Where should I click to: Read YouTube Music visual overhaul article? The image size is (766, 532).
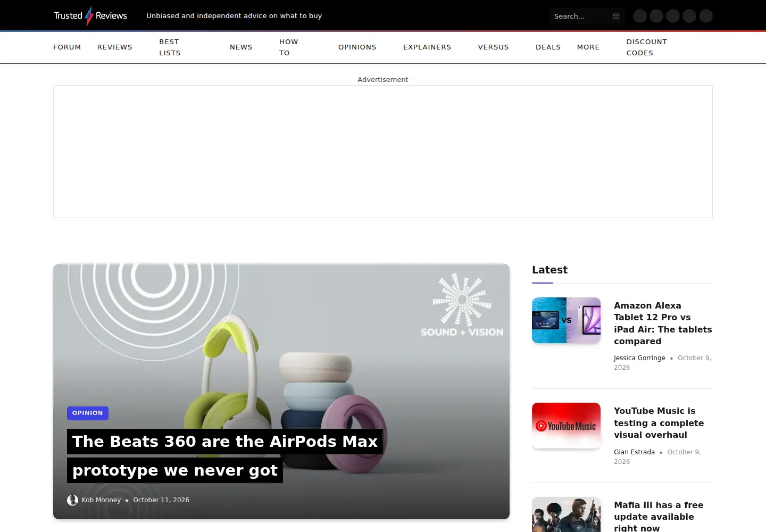[x=659, y=423]
